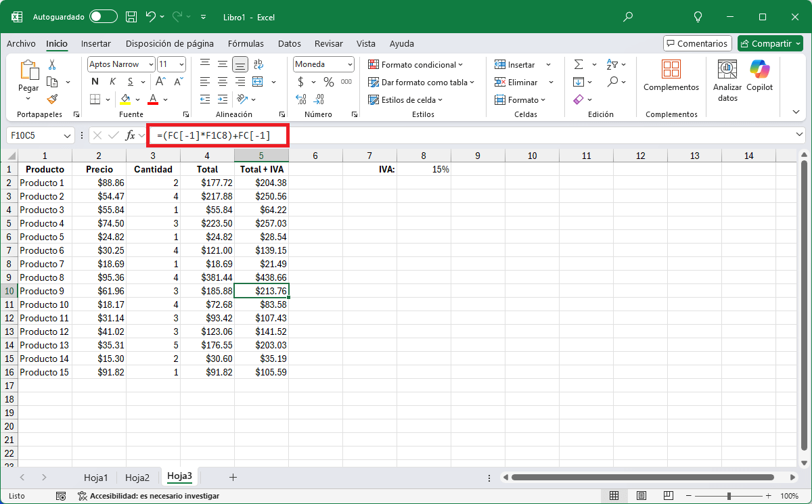Toggle the Autoguardado switch
Screen dimensions: 812x504
click(103, 16)
